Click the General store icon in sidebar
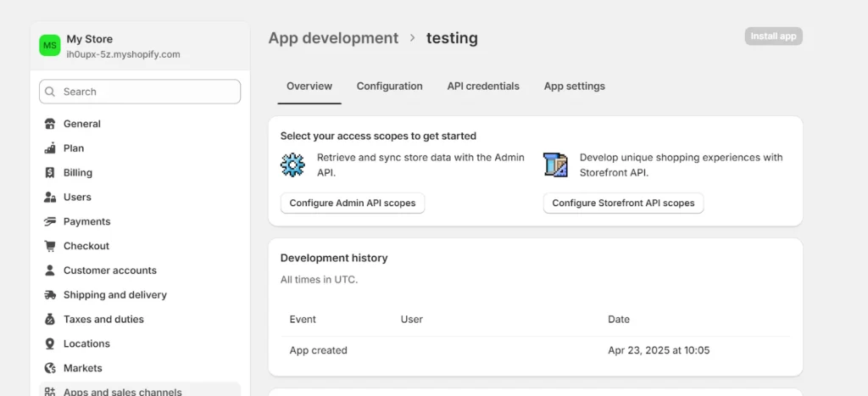The width and height of the screenshot is (868, 396). (x=49, y=124)
